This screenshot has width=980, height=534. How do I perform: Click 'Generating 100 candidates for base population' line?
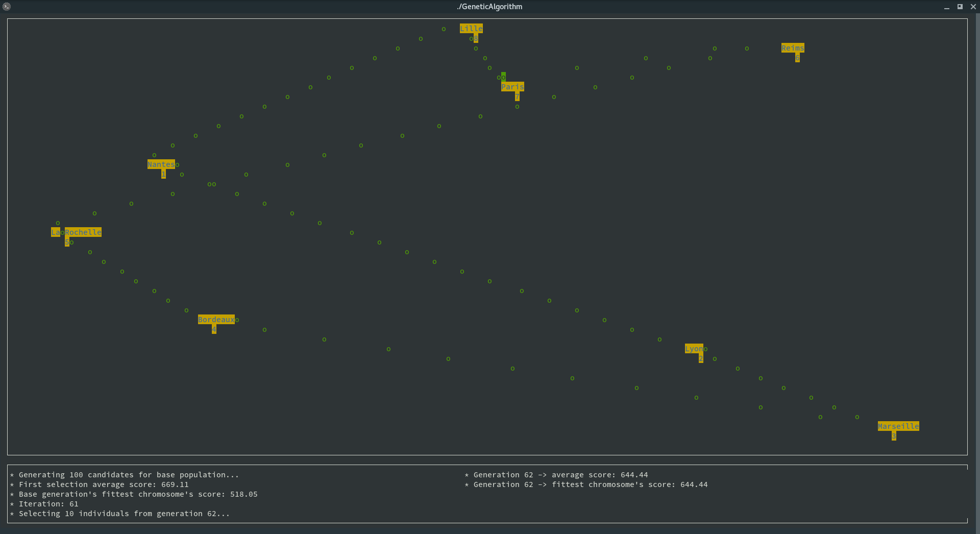coord(125,475)
